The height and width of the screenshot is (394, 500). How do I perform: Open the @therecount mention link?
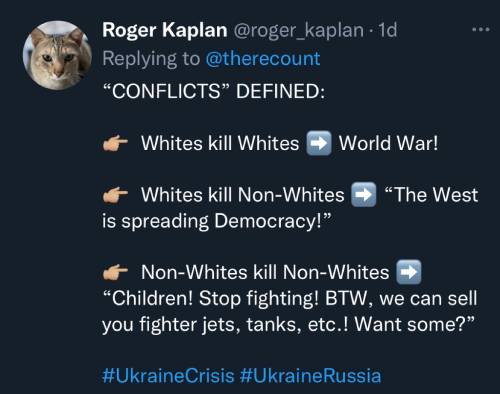coord(263,59)
